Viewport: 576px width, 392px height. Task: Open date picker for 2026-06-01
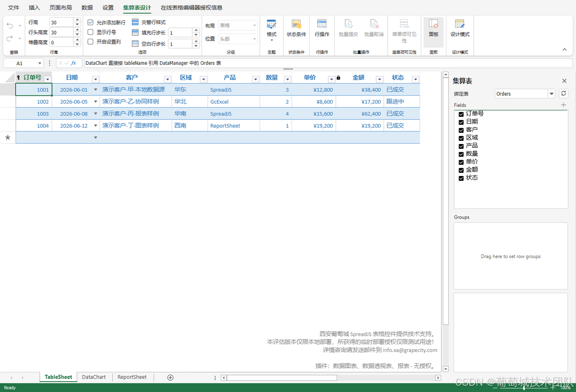95,90
